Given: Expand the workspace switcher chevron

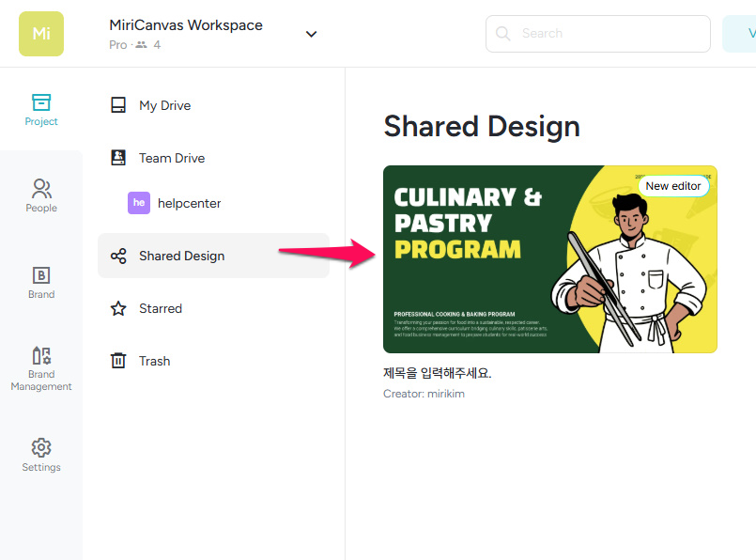Looking at the screenshot, I should click(x=312, y=34).
